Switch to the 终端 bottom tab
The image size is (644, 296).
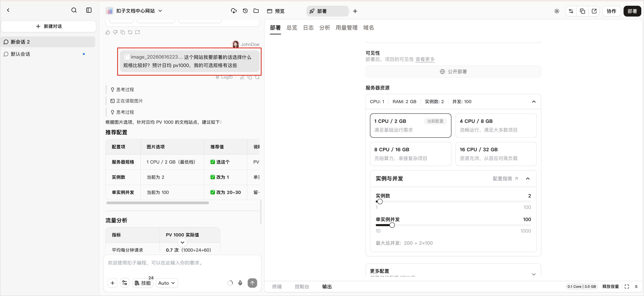point(277,287)
